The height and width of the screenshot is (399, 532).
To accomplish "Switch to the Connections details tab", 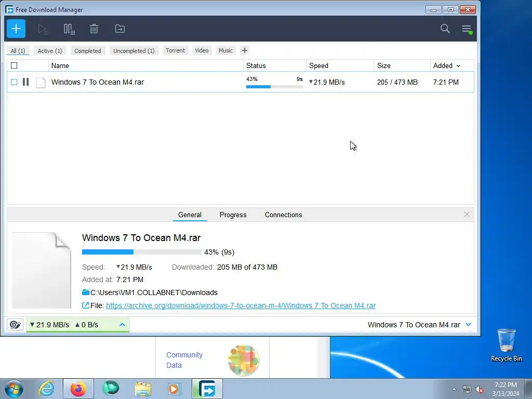I will pyautogui.click(x=283, y=215).
